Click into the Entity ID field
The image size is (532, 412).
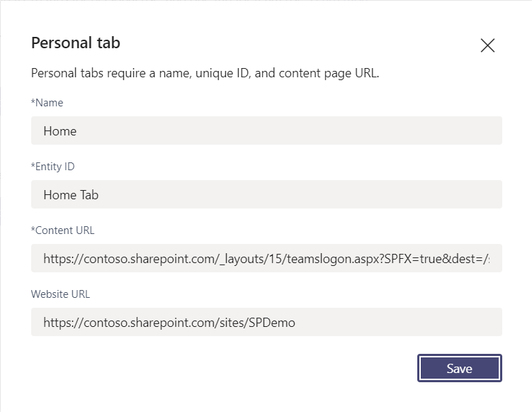pyautogui.click(x=266, y=194)
